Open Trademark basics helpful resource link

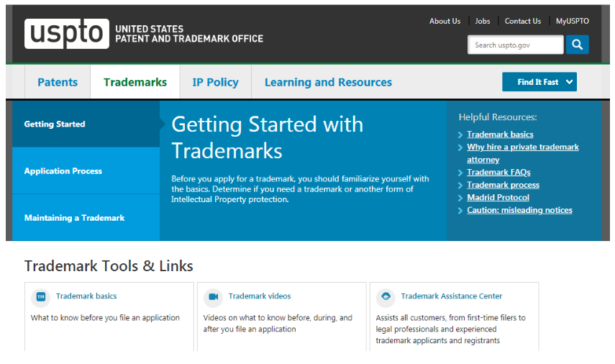[500, 135]
